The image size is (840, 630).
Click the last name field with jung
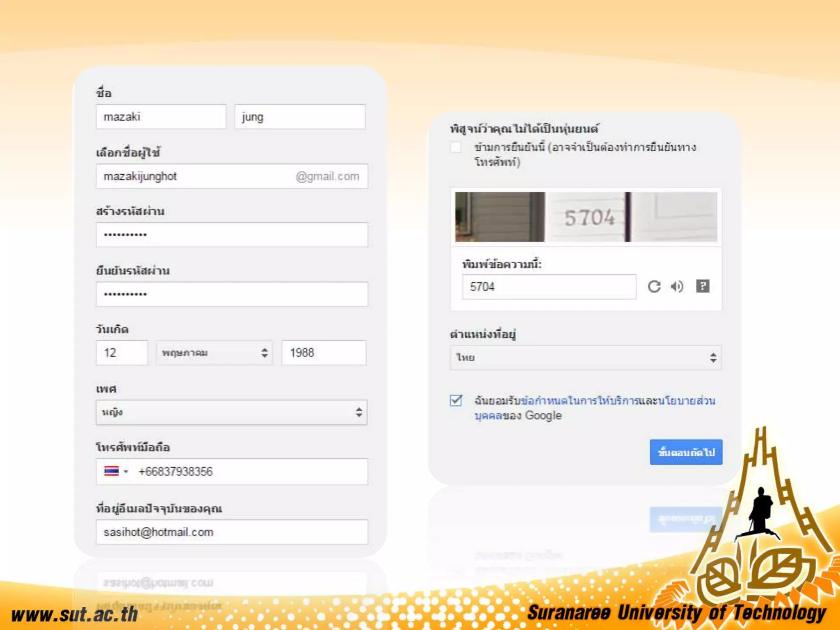click(300, 117)
